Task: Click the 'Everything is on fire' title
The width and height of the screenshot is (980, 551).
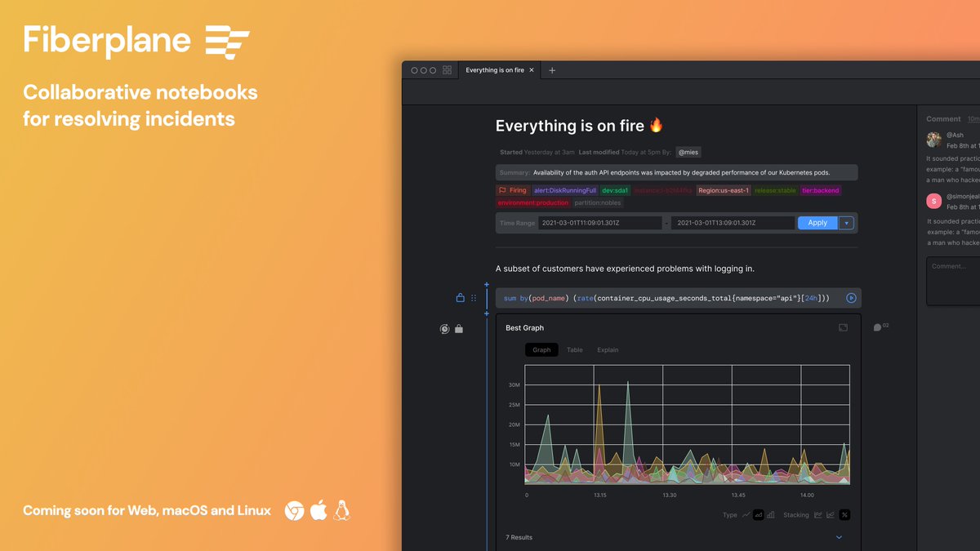Action: tap(579, 126)
